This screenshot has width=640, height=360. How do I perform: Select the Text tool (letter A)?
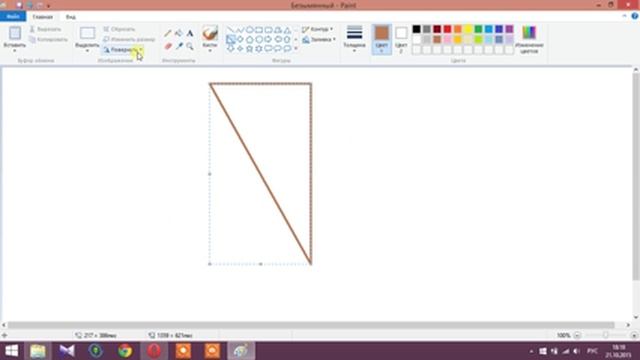pos(190,33)
